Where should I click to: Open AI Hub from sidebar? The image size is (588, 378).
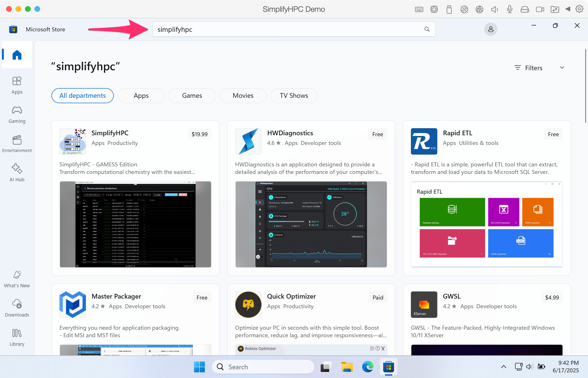pos(17,173)
